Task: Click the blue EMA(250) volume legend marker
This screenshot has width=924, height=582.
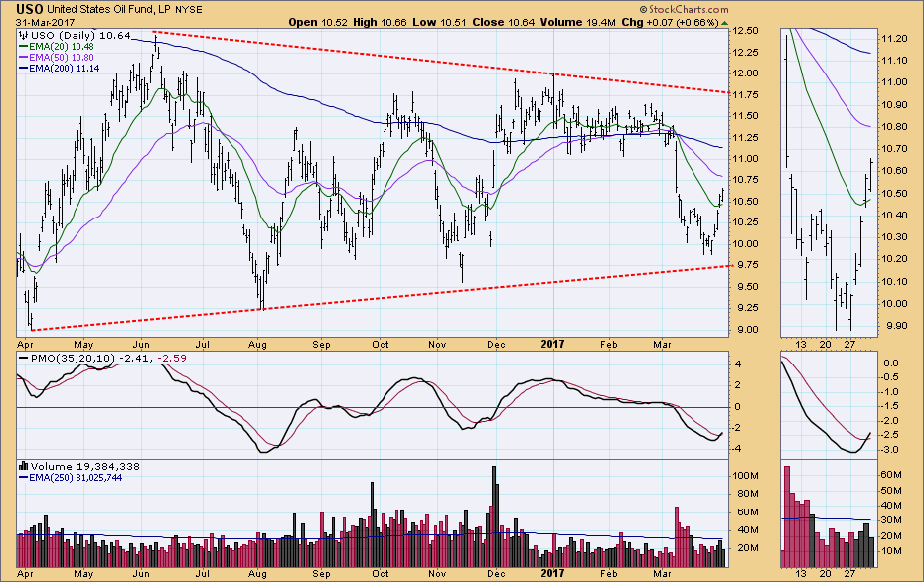Action: coord(24,478)
